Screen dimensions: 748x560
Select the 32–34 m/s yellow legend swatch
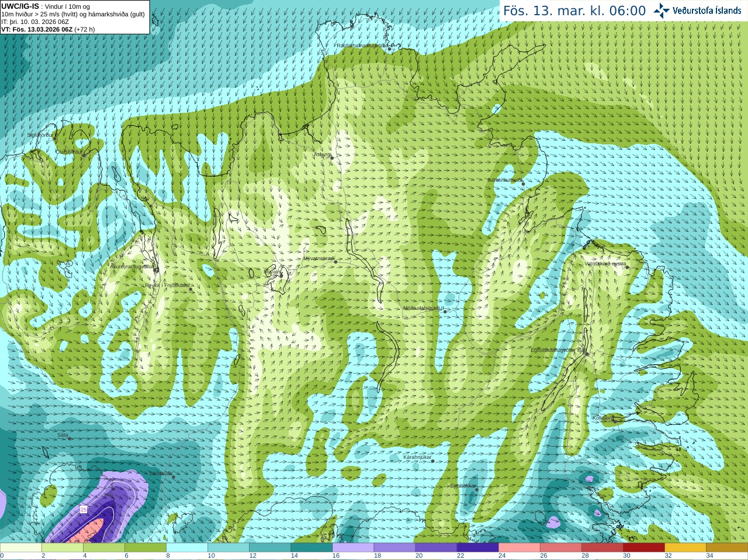(x=685, y=548)
